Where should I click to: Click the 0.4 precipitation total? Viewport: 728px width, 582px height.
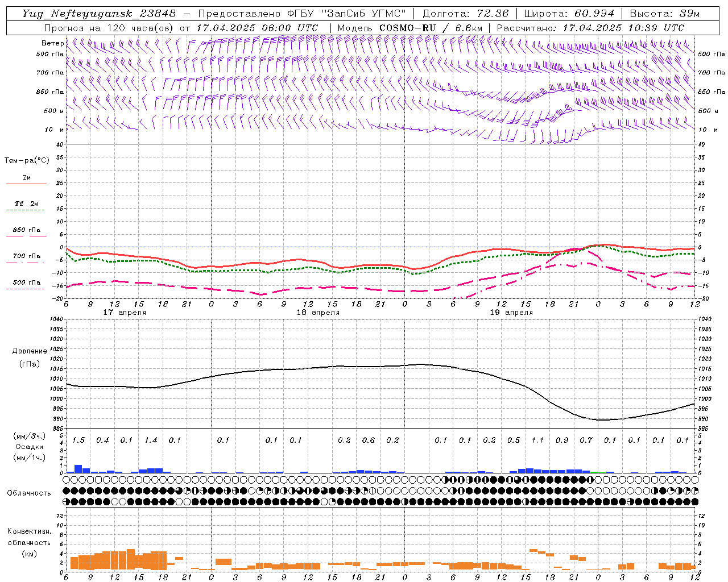(102, 440)
